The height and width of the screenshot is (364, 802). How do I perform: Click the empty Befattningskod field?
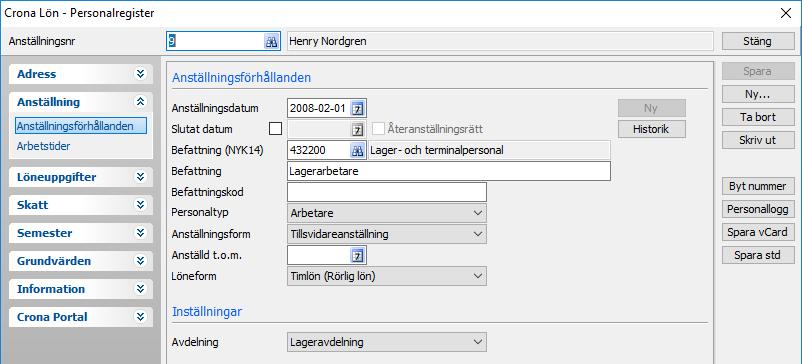tap(387, 192)
